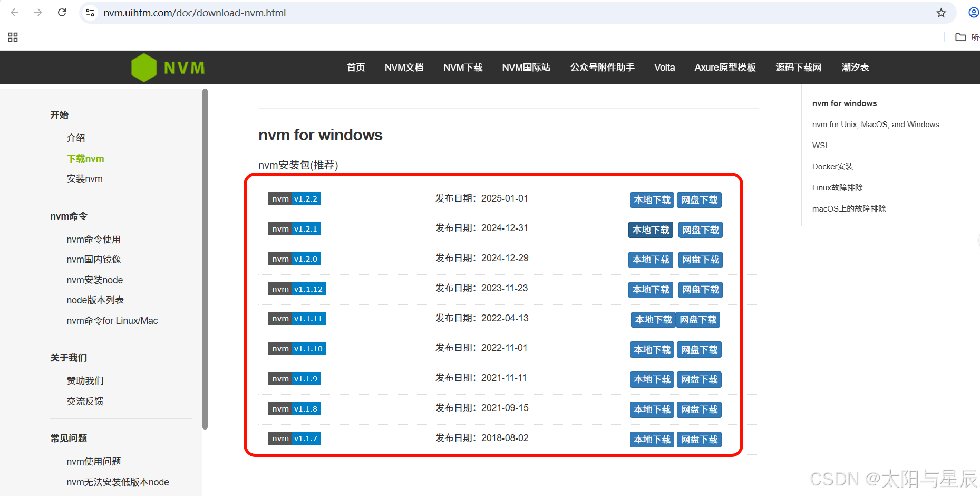Open the bookmarks folder icon

[960, 37]
